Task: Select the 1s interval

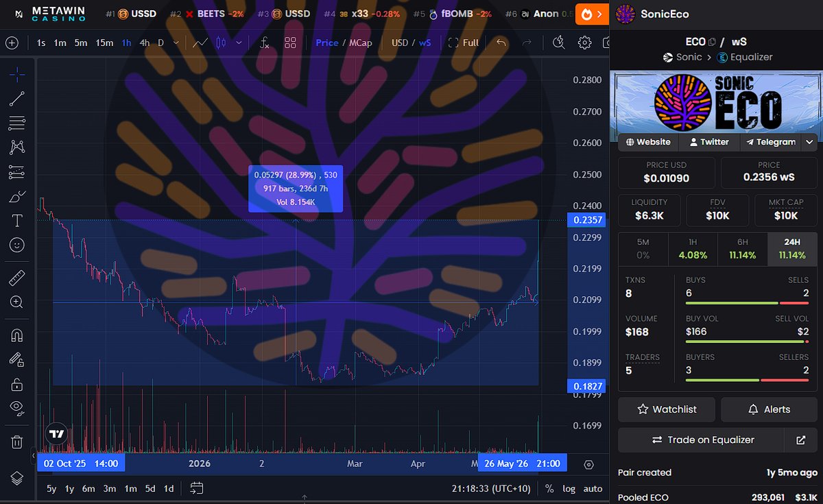Action: point(41,43)
